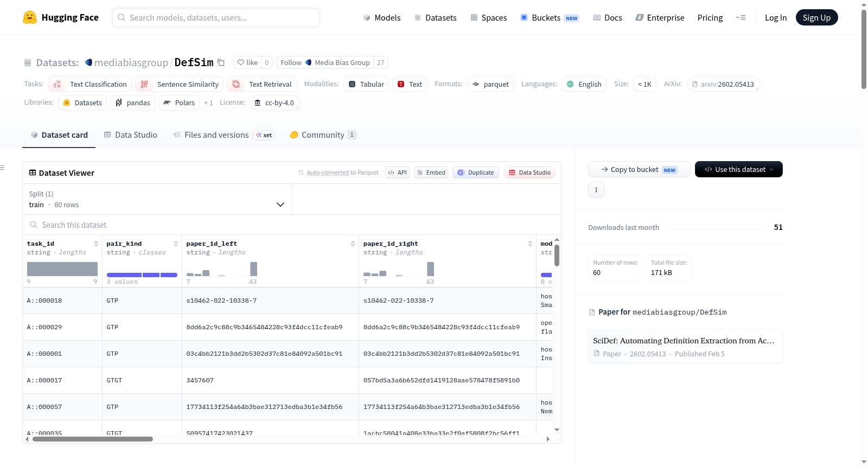
Task: Select the Tabular modality tag
Action: pos(366,84)
